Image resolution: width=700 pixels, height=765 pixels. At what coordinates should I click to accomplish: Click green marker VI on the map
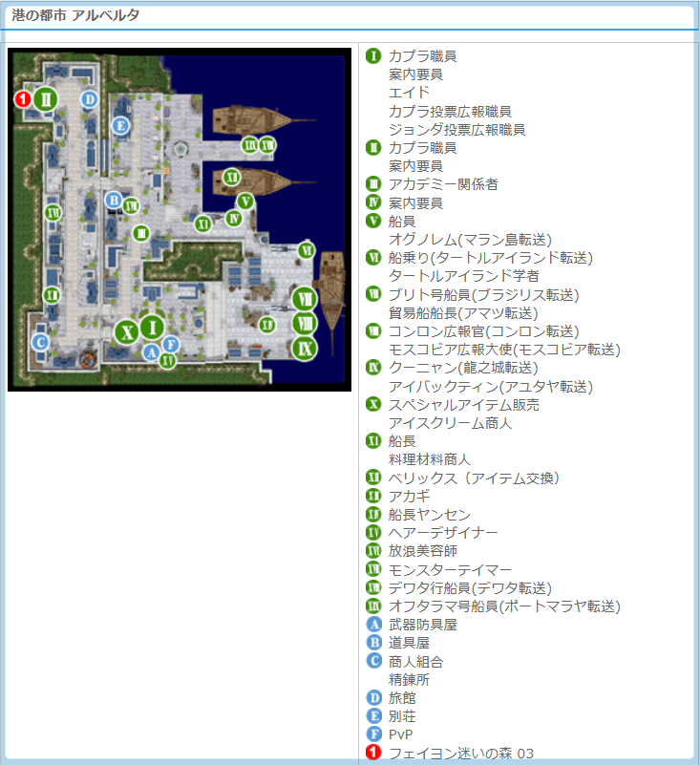pos(307,250)
